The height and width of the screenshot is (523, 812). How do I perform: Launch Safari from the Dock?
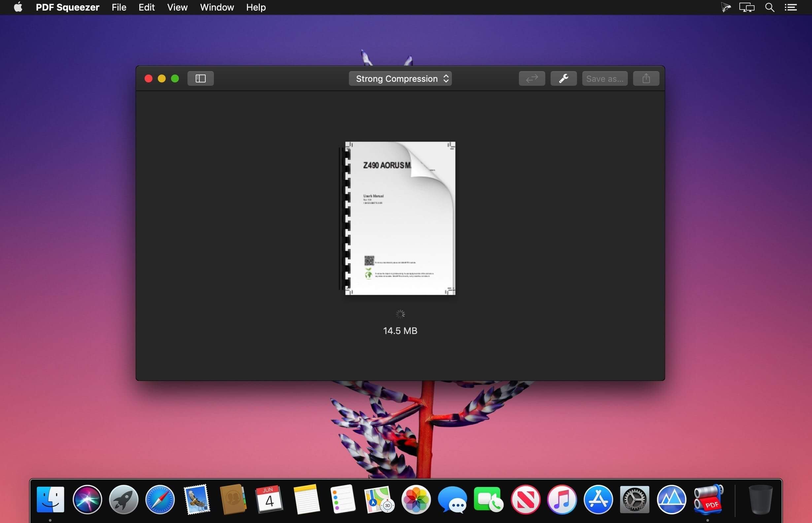(160, 500)
